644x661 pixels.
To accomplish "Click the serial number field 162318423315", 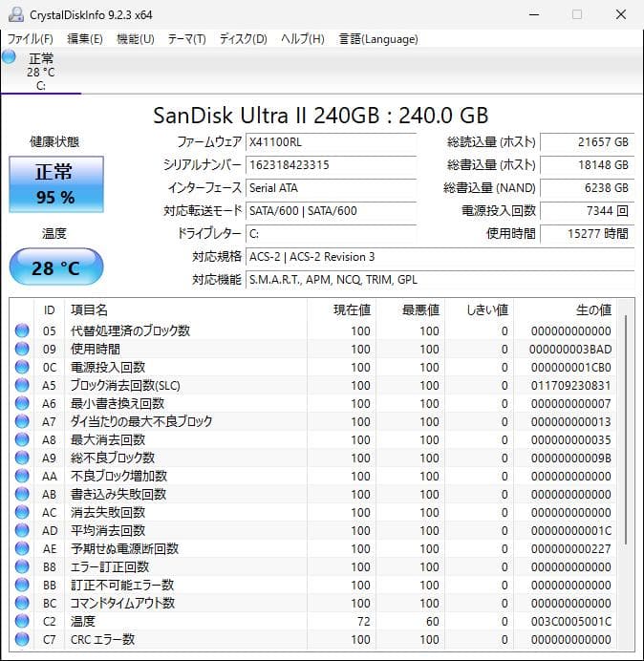I will (x=331, y=165).
